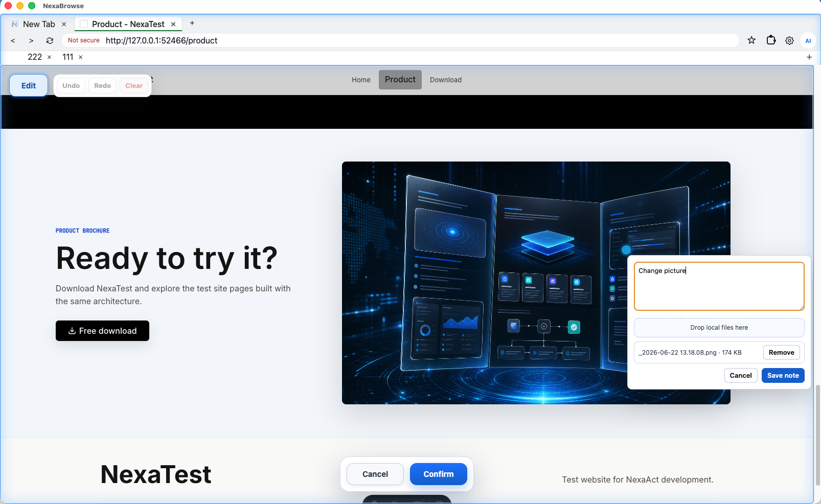Open the Product navigation item

coord(400,80)
